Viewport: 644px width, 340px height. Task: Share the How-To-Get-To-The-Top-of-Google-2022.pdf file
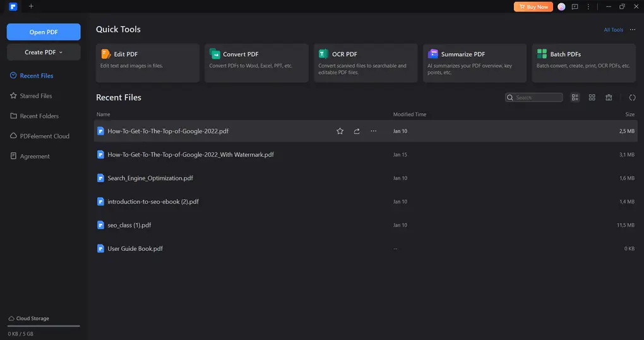click(357, 131)
